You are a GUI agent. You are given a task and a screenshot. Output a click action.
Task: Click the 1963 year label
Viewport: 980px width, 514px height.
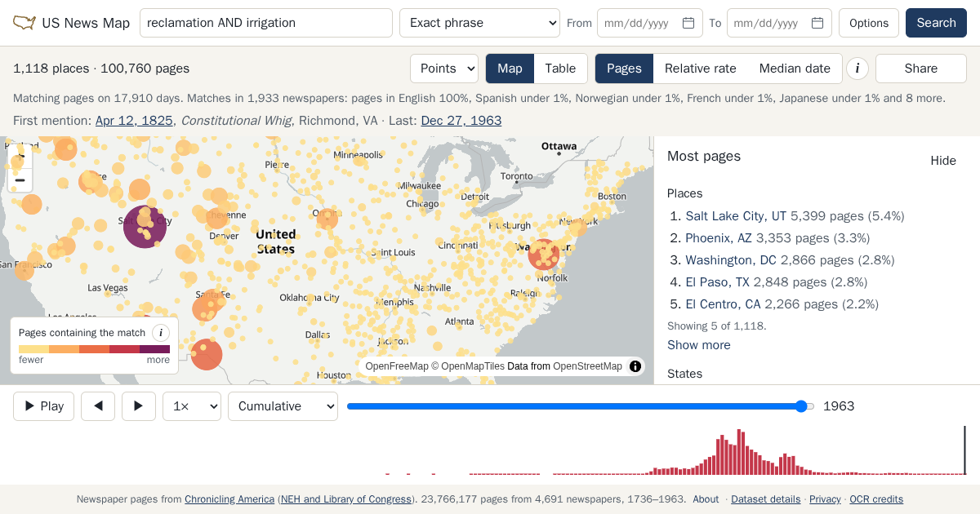(839, 406)
